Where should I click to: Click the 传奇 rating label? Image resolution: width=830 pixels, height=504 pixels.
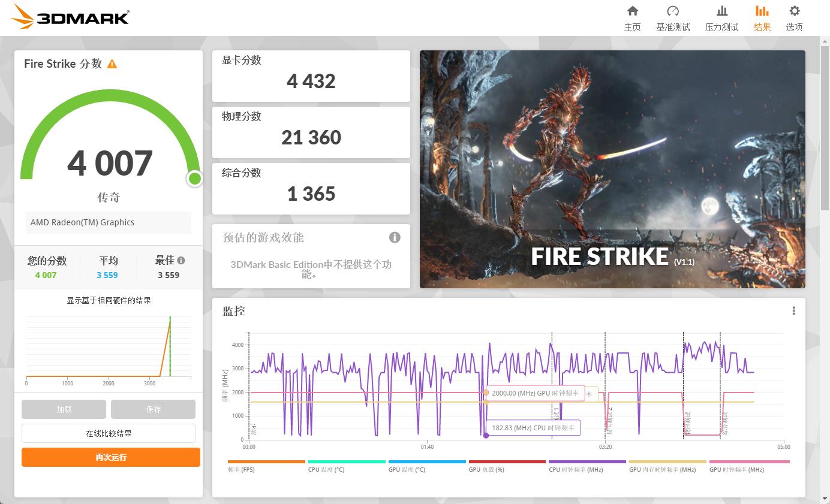coord(109,197)
